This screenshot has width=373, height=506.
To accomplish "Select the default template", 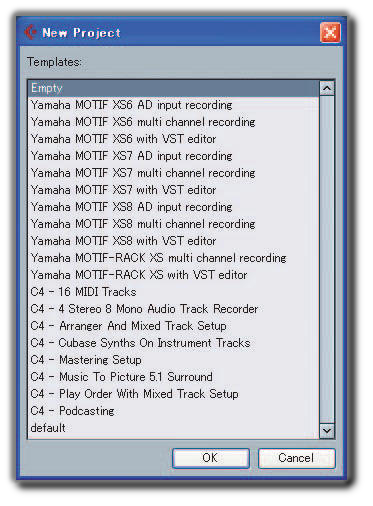I will 173,428.
